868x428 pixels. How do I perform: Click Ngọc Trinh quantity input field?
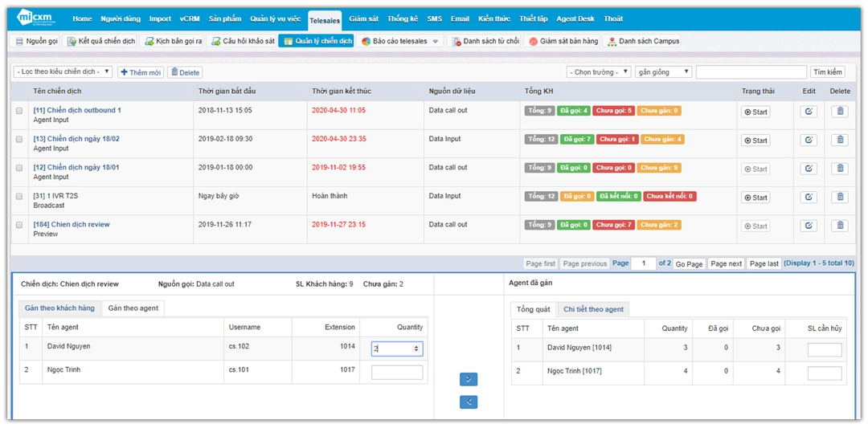(397, 372)
